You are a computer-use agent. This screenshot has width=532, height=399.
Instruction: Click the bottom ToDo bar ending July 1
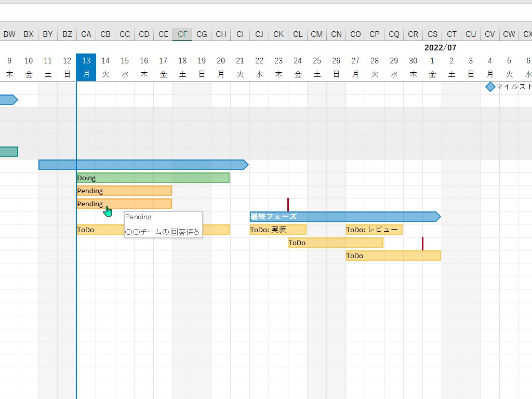pyautogui.click(x=393, y=256)
